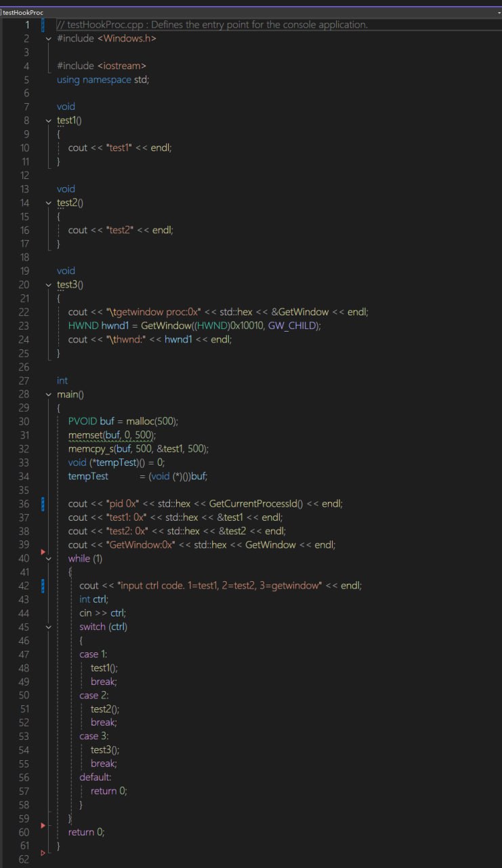
Task: Click 'return 0;' on line 60
Action: pos(87,831)
